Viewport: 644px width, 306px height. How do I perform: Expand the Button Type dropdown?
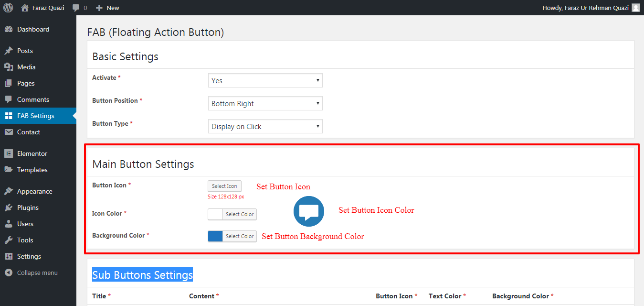click(x=265, y=127)
